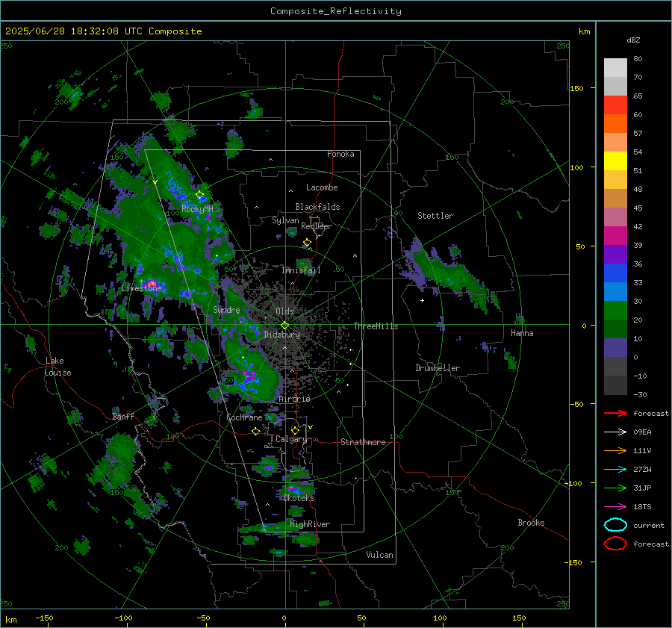Screen dimensions: 672x628
Task: Click the Okotoks city label
Action: pos(299,498)
